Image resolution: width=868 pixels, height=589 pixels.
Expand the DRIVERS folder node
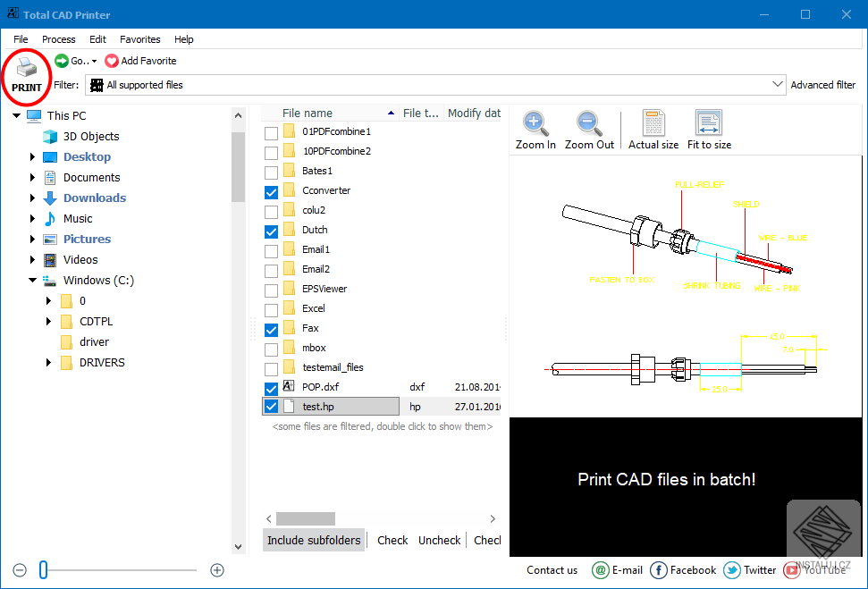pos(48,363)
